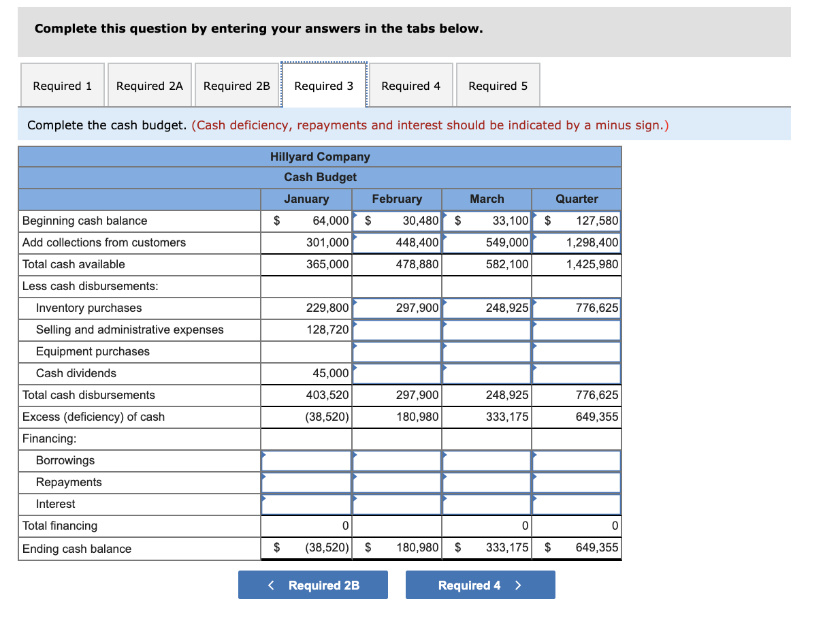Switch to the Required 1 tab

click(62, 84)
